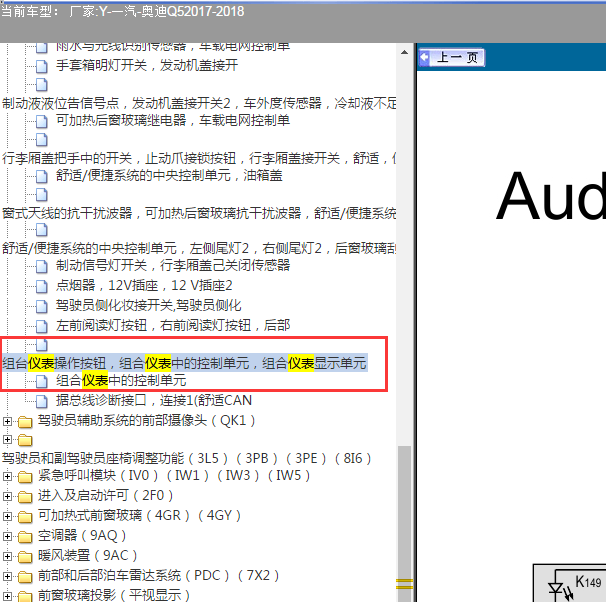Click folder icon of 空调器（9AQ）
This screenshot has height=602, width=606.
click(x=25, y=537)
